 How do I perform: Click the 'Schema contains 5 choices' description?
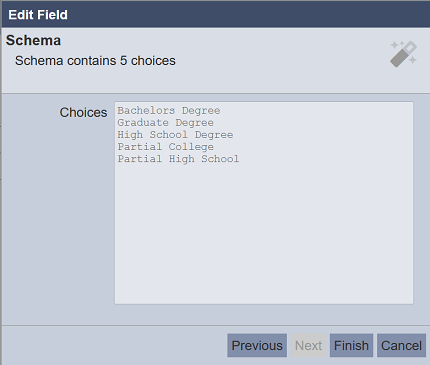tap(95, 61)
